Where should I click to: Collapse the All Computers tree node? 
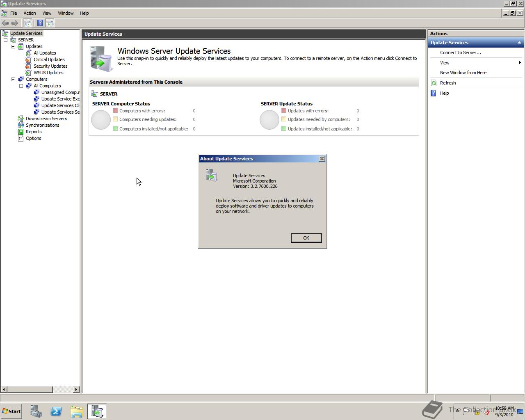pos(21,86)
